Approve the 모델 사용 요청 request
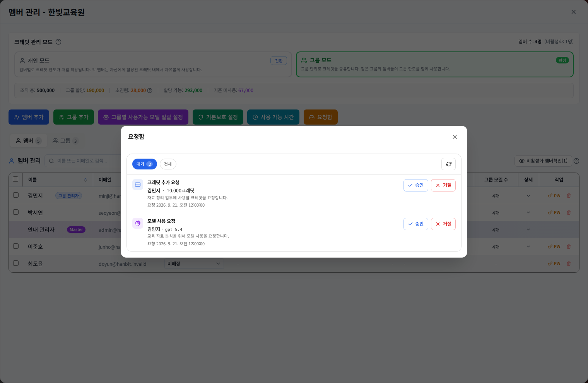Screen dimensions: 588x383 click(x=415, y=224)
